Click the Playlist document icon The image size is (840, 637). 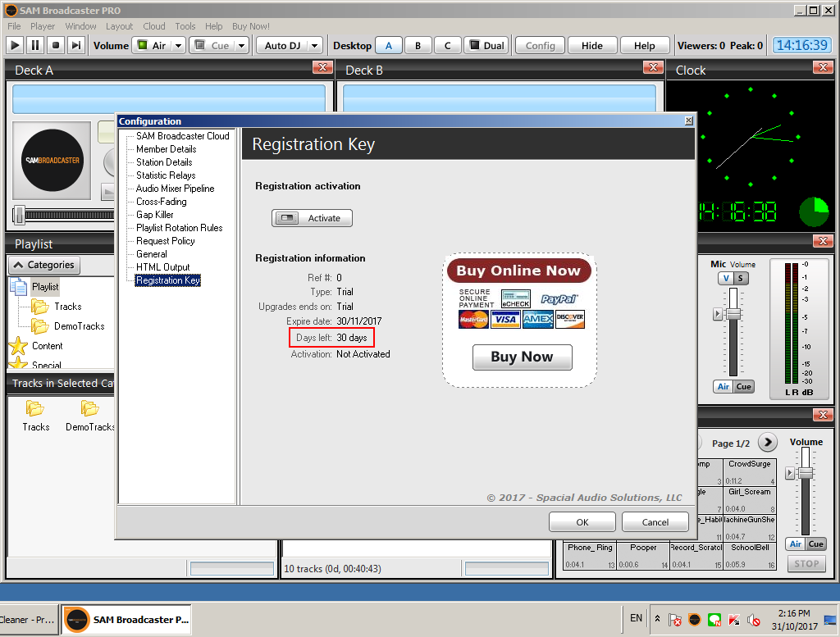(x=18, y=287)
